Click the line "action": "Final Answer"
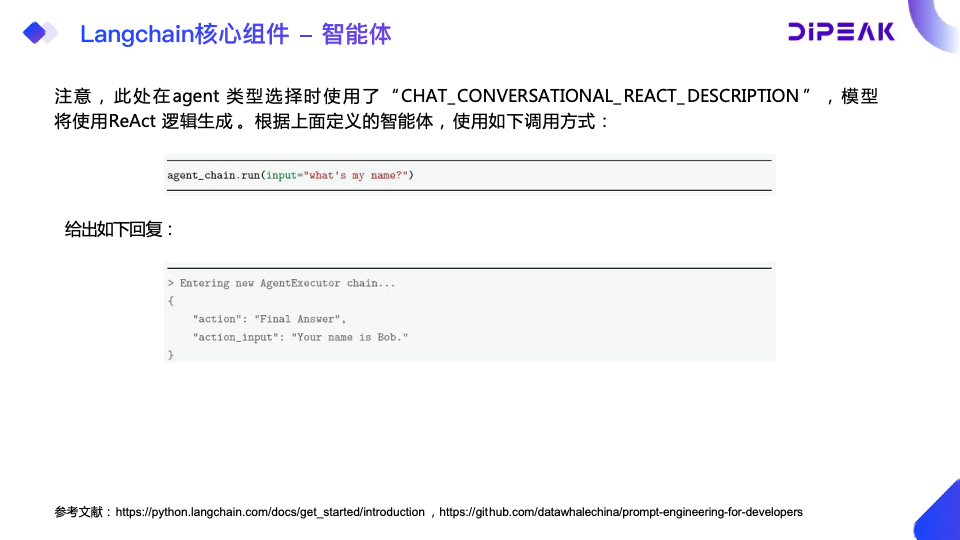Image resolution: width=960 pixels, height=540 pixels. point(269,319)
